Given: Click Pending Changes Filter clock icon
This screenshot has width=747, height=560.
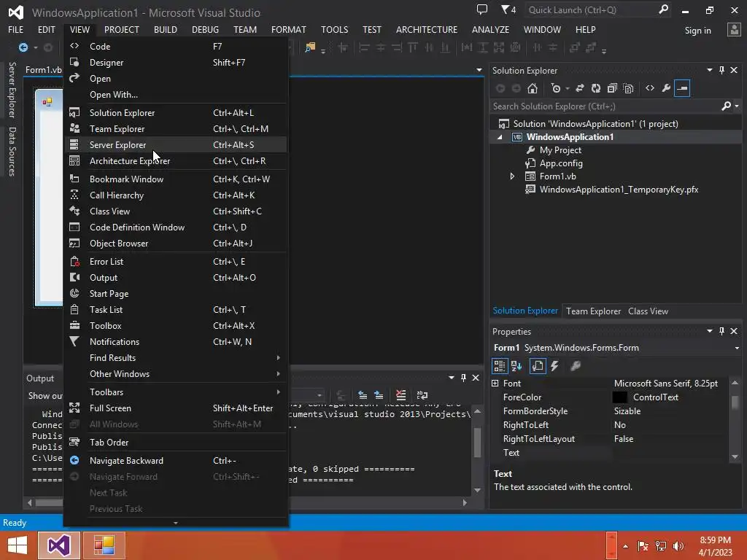Looking at the screenshot, I should (x=555, y=88).
